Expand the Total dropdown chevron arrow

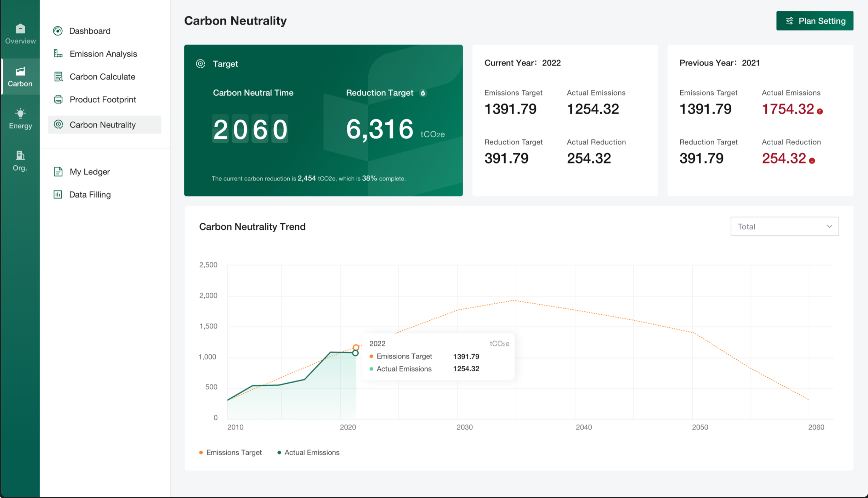(x=829, y=227)
